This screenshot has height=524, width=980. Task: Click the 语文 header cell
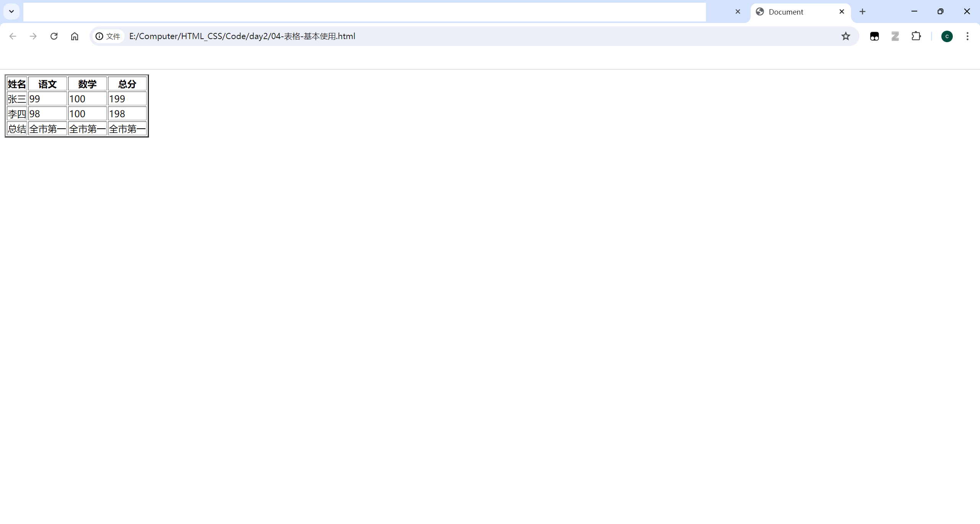tap(47, 84)
